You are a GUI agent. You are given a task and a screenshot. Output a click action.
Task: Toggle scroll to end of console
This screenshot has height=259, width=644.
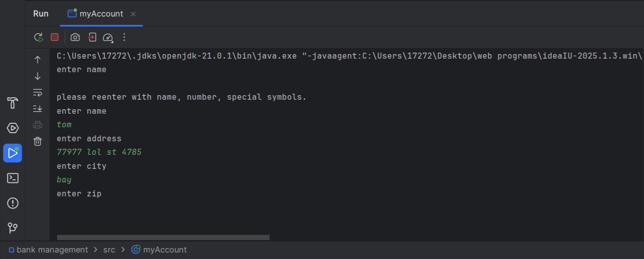click(38, 109)
